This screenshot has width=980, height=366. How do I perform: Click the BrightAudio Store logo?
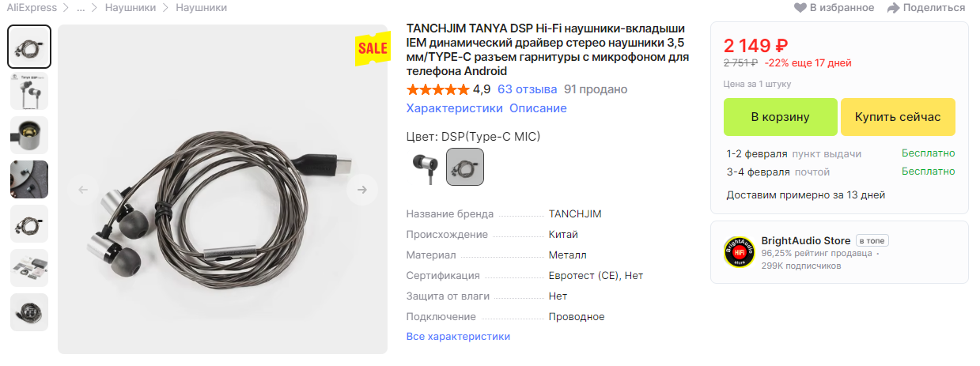[x=739, y=252]
